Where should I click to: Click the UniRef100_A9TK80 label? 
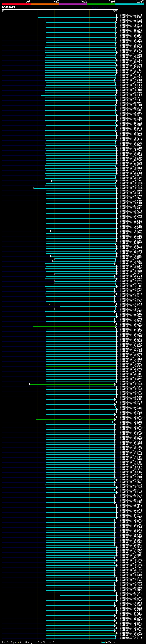pyautogui.click(x=131, y=98)
